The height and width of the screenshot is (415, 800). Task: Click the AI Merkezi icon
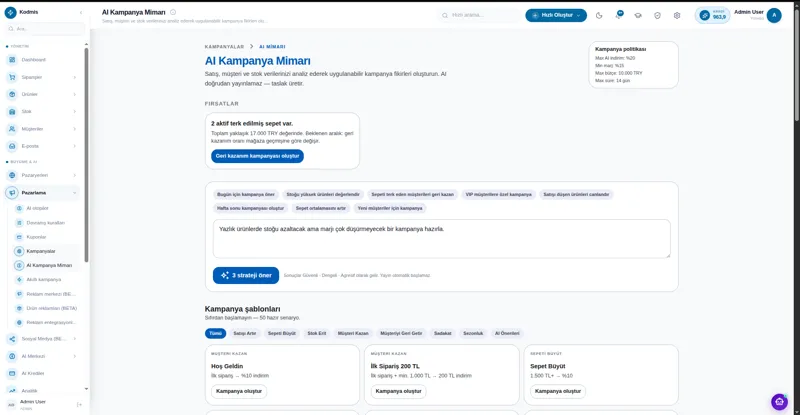[x=12, y=356]
